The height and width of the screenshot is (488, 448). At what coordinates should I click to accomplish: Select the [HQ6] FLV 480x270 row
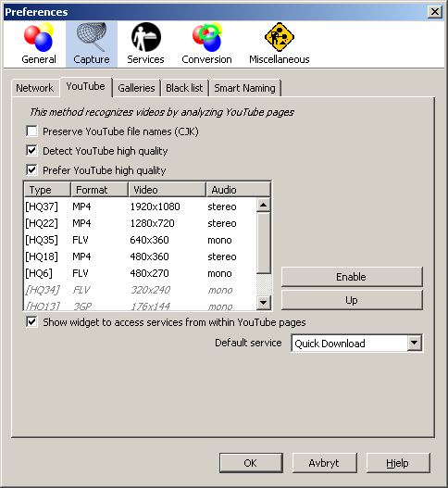tap(141, 273)
